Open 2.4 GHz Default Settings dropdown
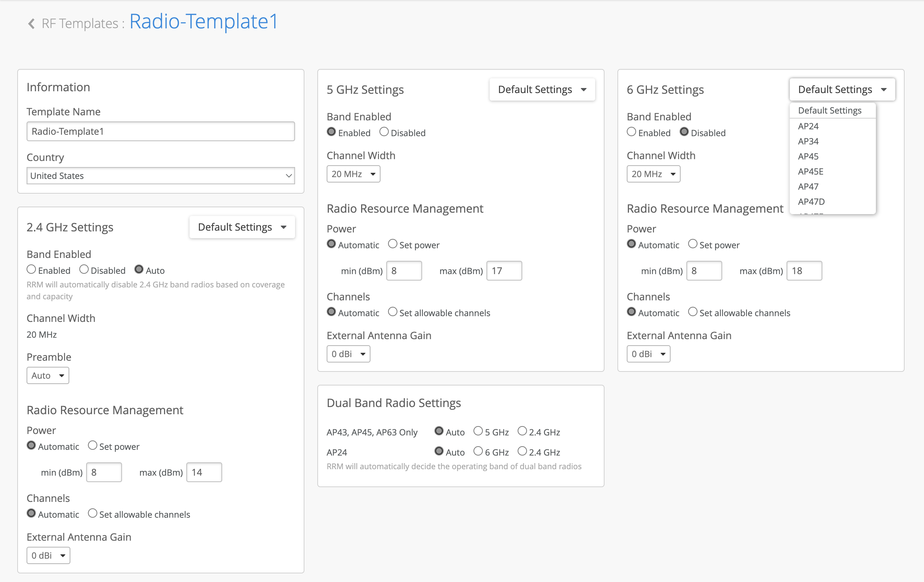Screen dimensions: 924x582 coord(242,227)
